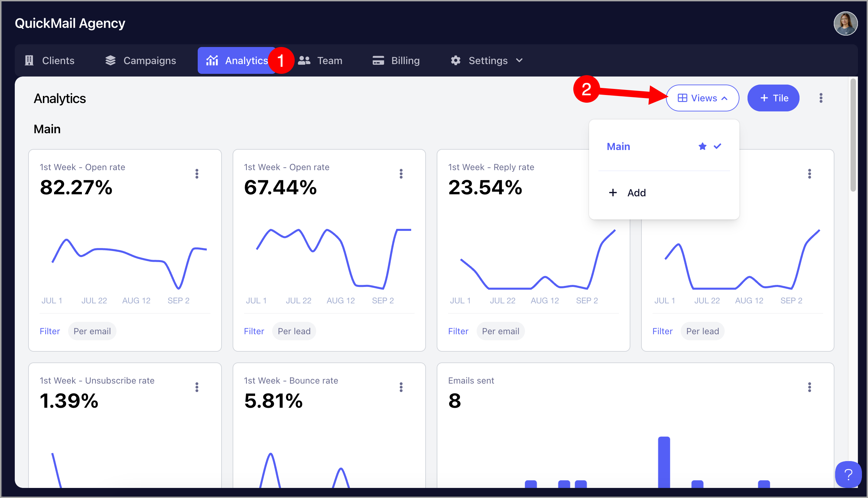Click Filter on the 82.27% Open rate tile
This screenshot has height=498, width=868.
tap(50, 331)
